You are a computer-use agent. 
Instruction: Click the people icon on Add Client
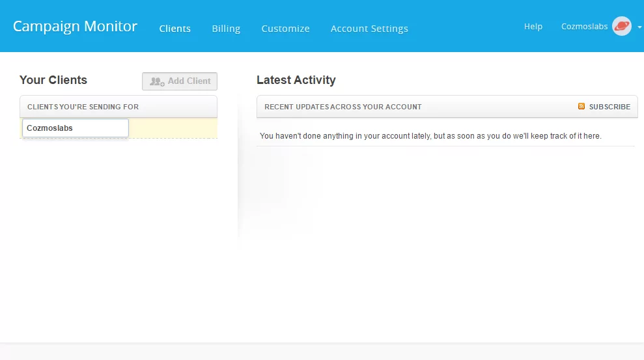coord(157,81)
